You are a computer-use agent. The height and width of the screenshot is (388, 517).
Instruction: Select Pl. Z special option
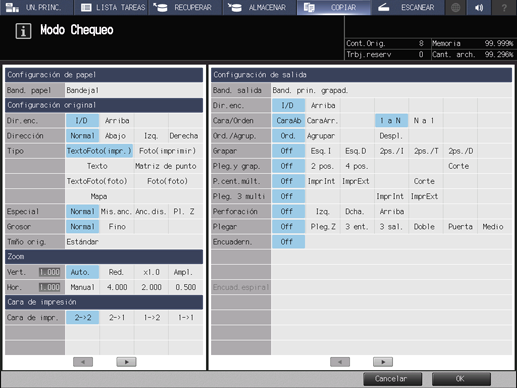pos(185,212)
